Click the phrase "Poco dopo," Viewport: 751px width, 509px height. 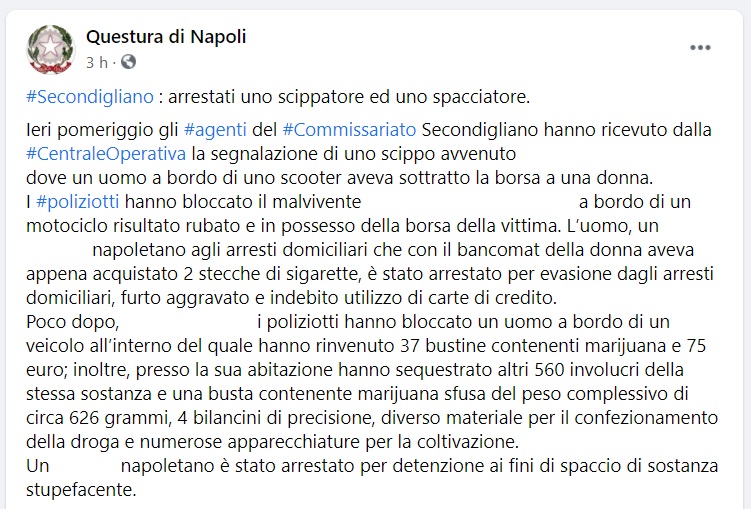click(72, 321)
